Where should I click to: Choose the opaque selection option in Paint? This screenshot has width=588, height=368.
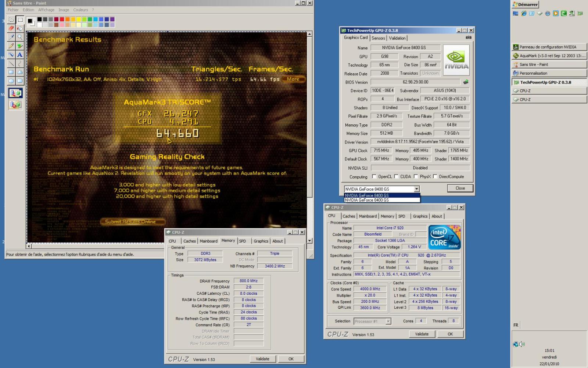pos(15,93)
